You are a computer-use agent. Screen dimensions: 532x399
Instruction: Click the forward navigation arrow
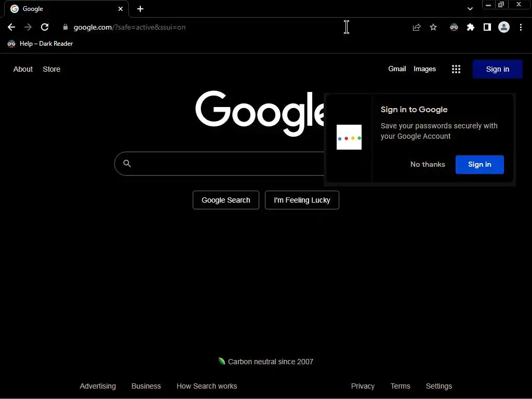(28, 27)
